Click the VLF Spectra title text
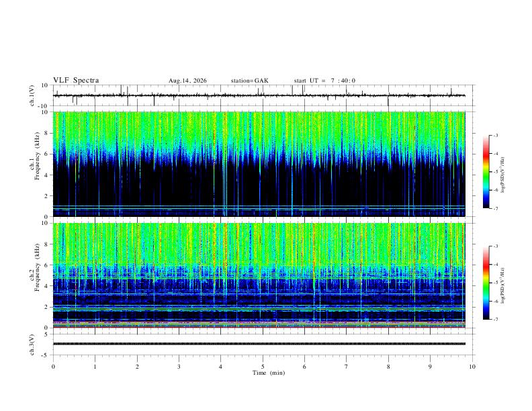 pyautogui.click(x=76, y=81)
